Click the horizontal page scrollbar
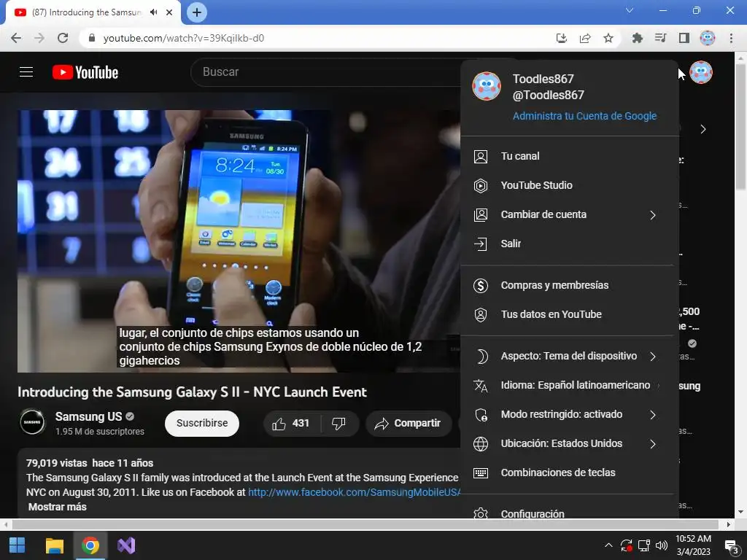This screenshot has width=747, height=560. click(365, 524)
